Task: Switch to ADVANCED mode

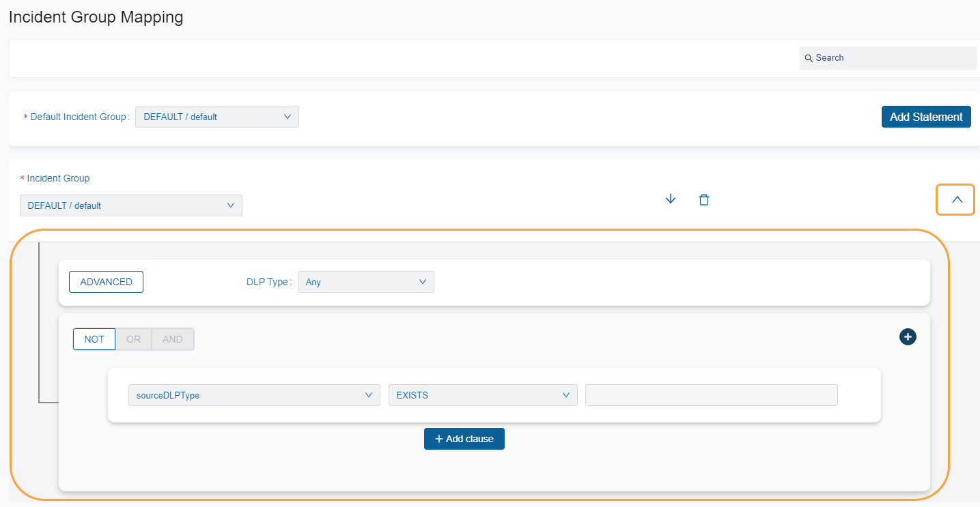Action: click(x=106, y=281)
